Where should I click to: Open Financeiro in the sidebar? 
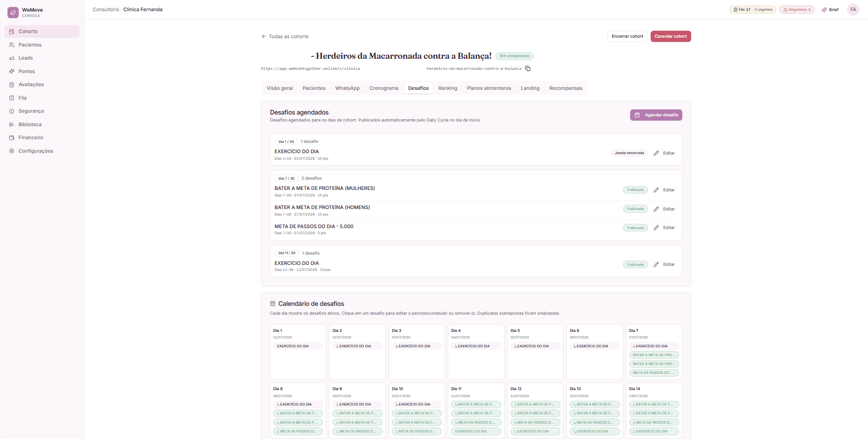42,138
